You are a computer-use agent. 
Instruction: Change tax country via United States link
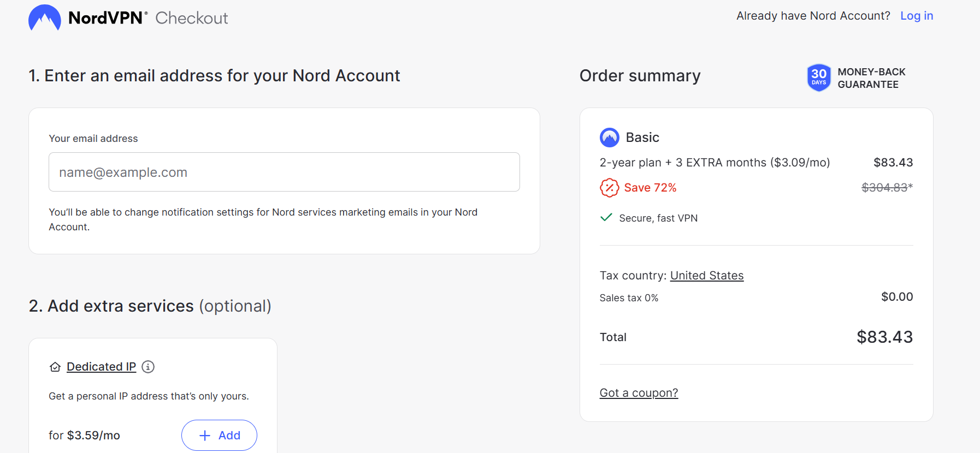coord(707,276)
